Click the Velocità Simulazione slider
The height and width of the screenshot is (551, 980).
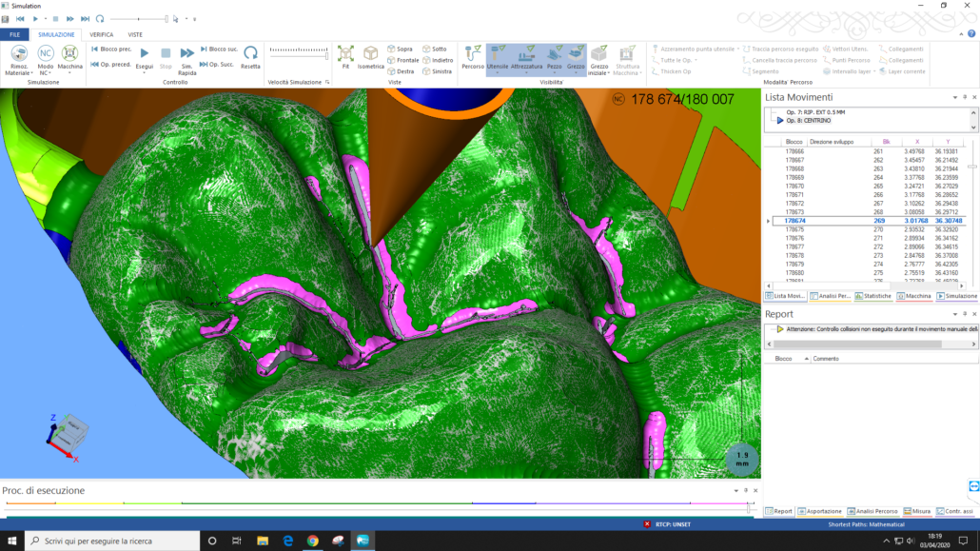click(298, 55)
